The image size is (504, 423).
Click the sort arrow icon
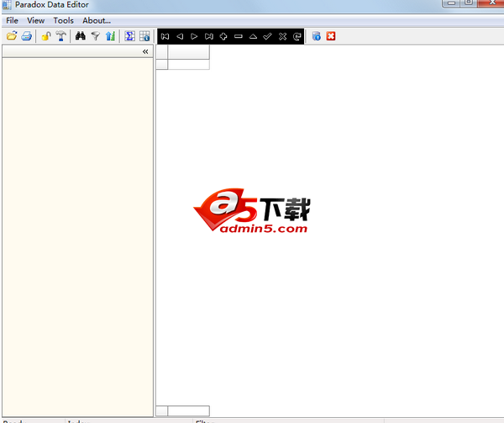point(110,35)
